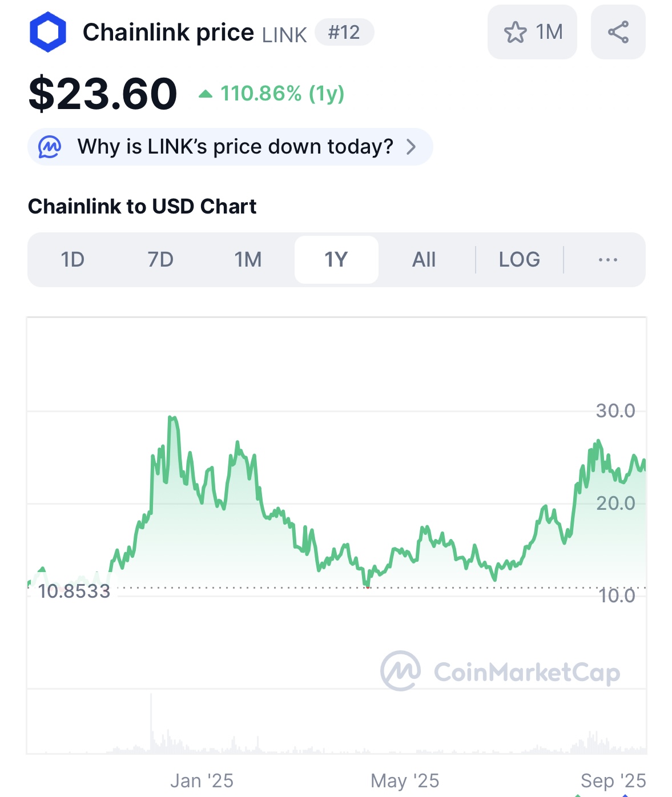Select the 1M chart timeframe

248,260
